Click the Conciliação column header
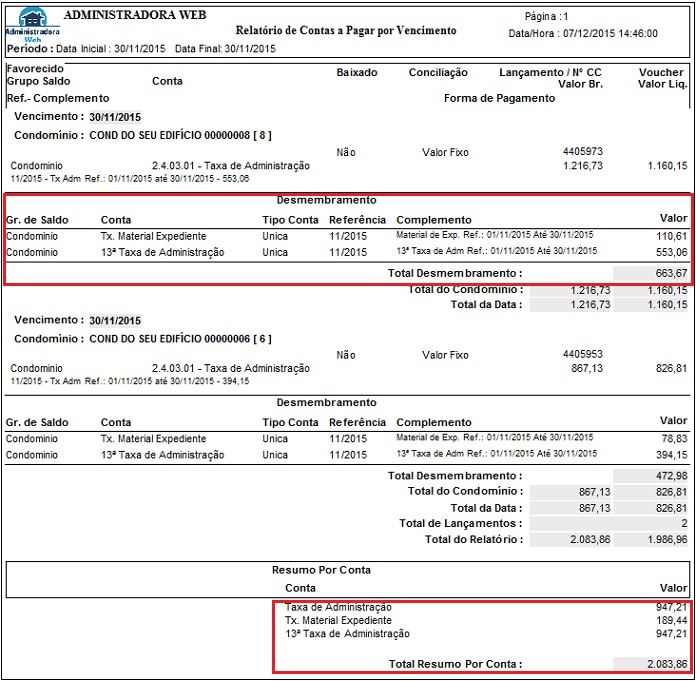 click(x=438, y=72)
